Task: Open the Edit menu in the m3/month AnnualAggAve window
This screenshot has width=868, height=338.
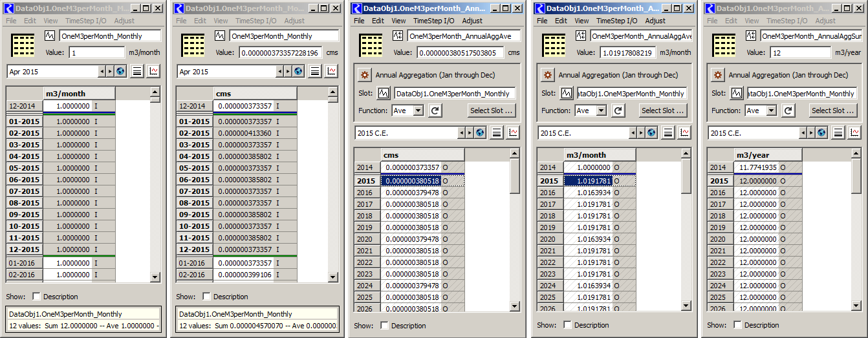Action: click(x=561, y=21)
